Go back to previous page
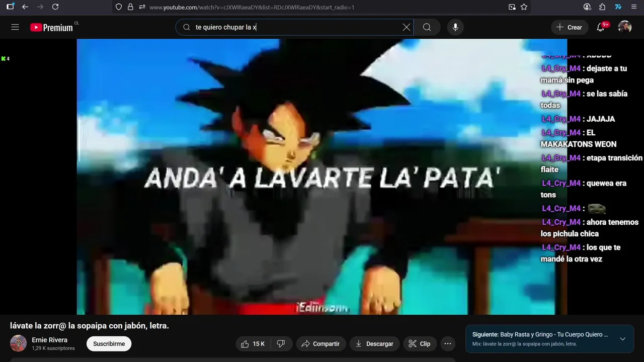644x362 pixels. pos(25,7)
